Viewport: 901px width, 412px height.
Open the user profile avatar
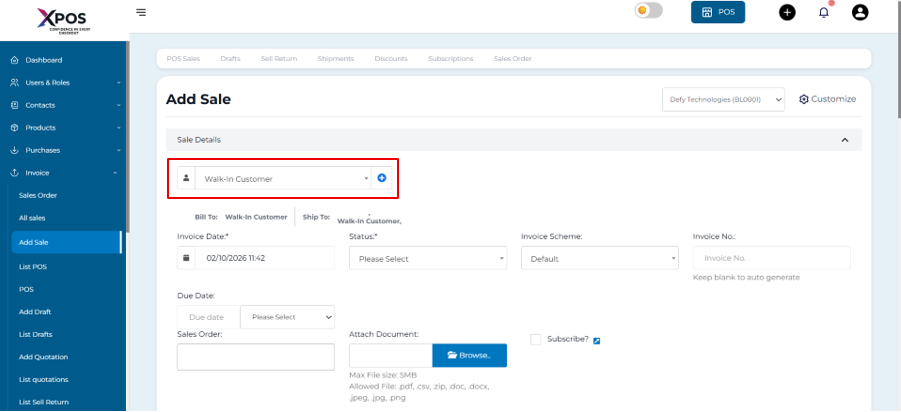[x=859, y=12]
